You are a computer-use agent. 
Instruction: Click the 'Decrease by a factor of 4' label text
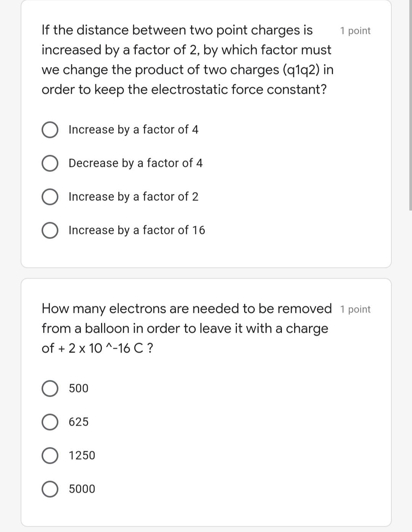[136, 163]
